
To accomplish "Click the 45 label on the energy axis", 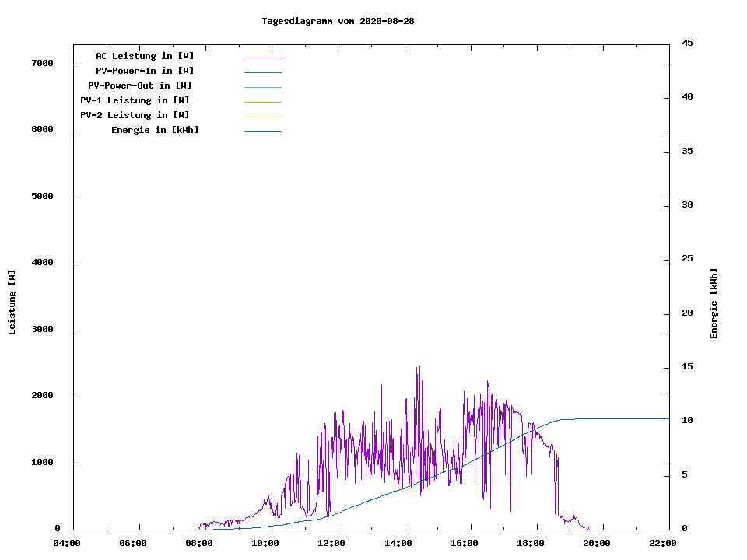I will click(x=687, y=43).
